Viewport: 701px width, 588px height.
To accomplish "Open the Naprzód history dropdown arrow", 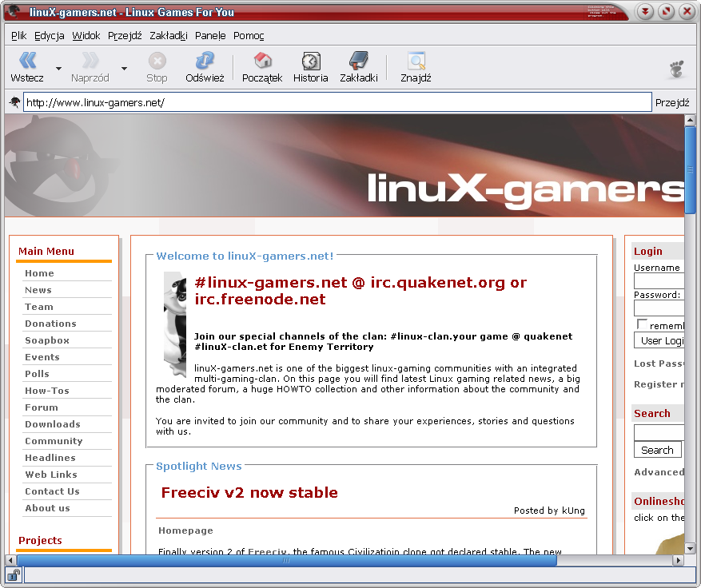I will tap(124, 69).
